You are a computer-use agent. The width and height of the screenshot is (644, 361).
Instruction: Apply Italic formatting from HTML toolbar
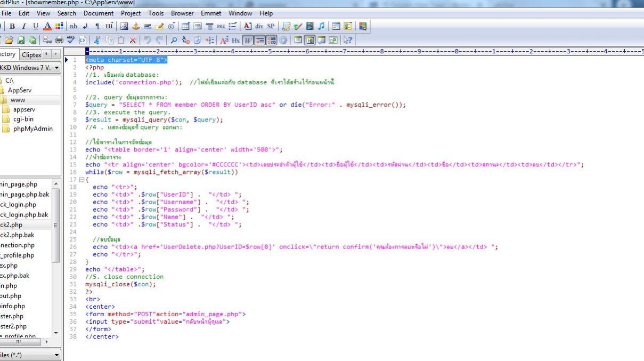[x=24, y=26]
